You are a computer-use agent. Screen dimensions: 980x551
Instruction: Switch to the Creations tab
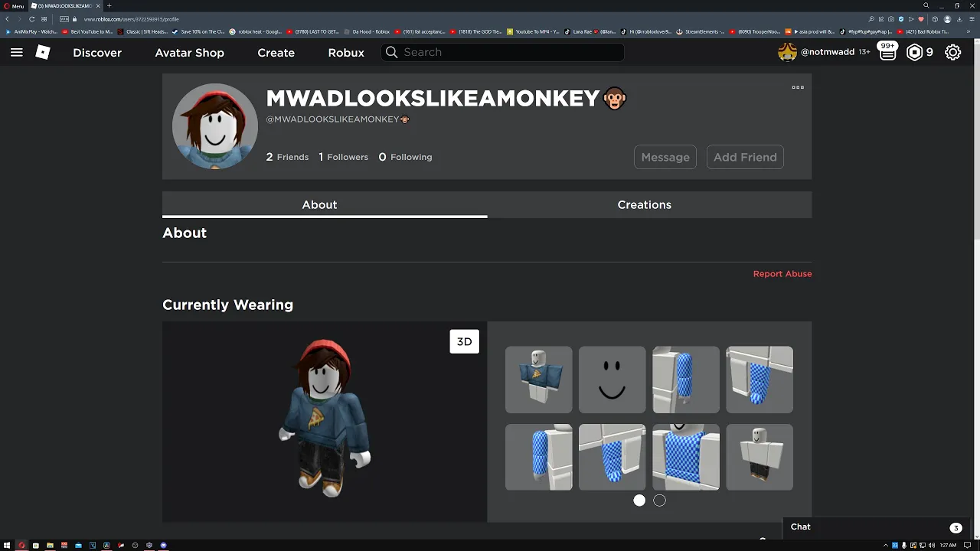coord(645,204)
